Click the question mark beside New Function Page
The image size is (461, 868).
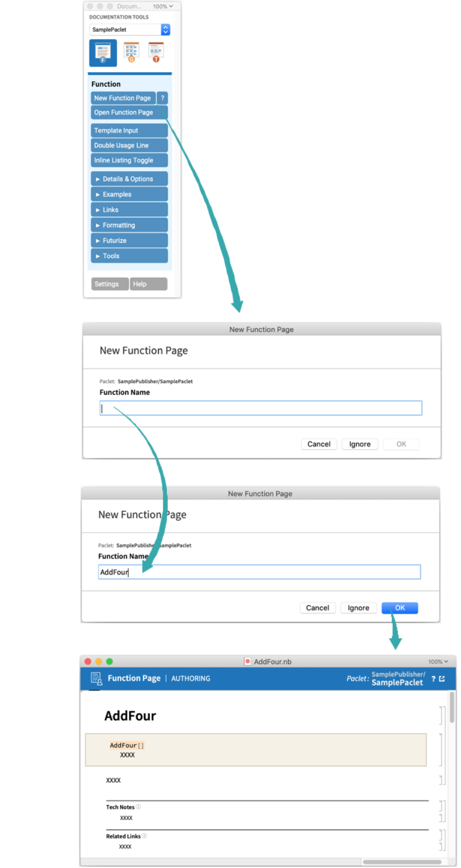tap(163, 98)
